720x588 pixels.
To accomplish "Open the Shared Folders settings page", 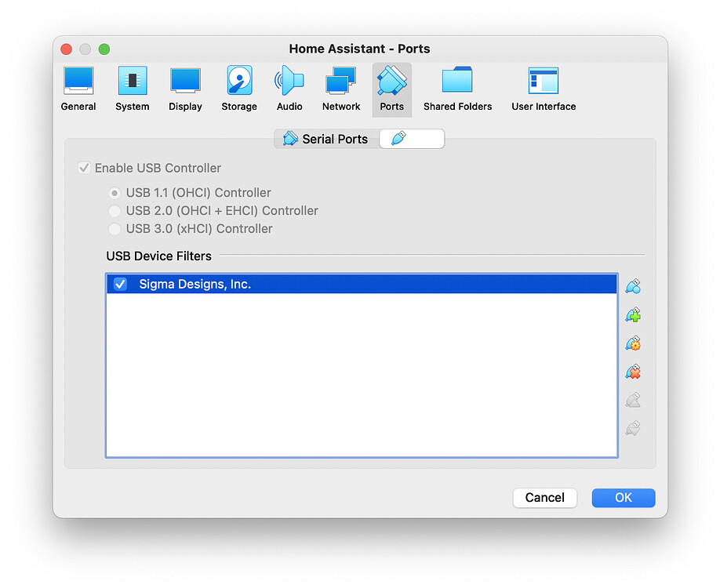I will [457, 86].
